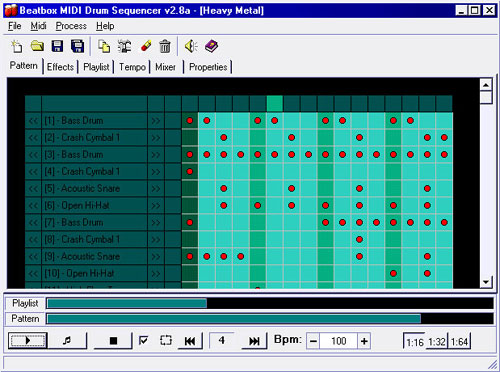Switch to the Mixer tab
Viewport: 500px width, 372px height.
pyautogui.click(x=165, y=67)
